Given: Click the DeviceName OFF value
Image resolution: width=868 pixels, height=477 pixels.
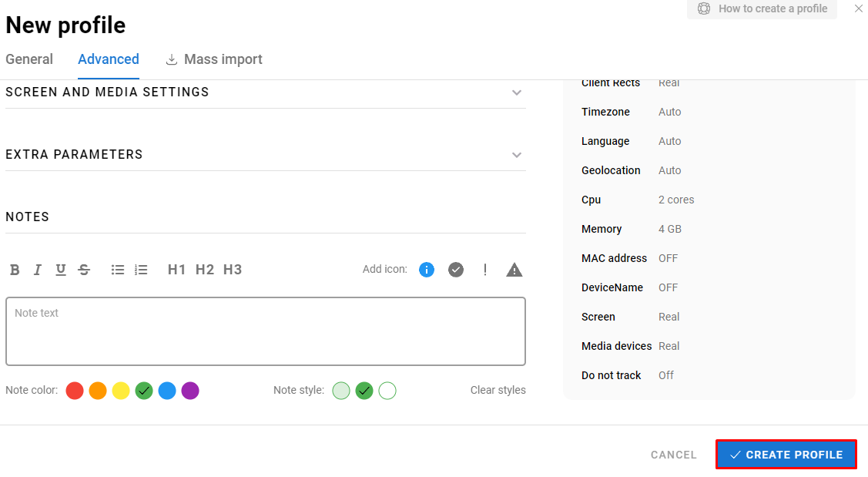Looking at the screenshot, I should (669, 288).
